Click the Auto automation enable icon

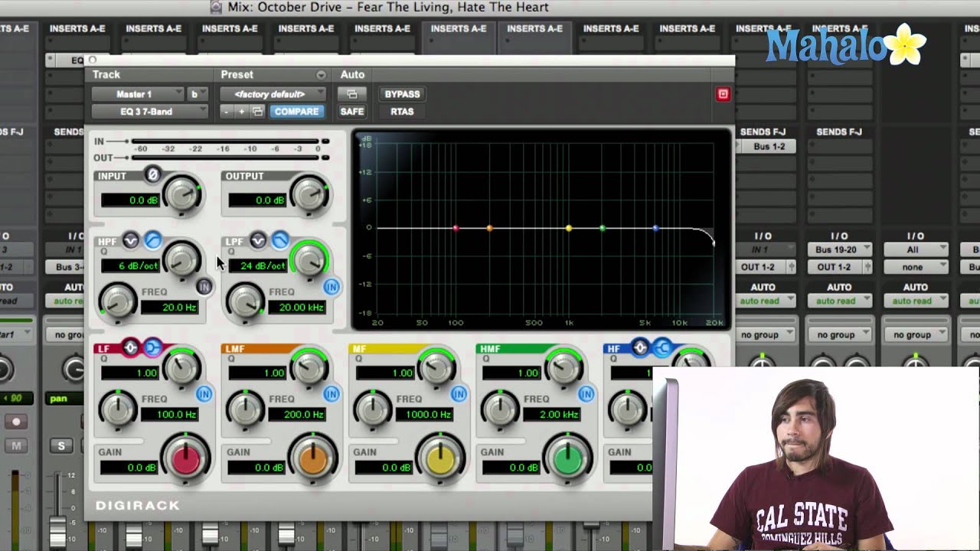(352, 94)
